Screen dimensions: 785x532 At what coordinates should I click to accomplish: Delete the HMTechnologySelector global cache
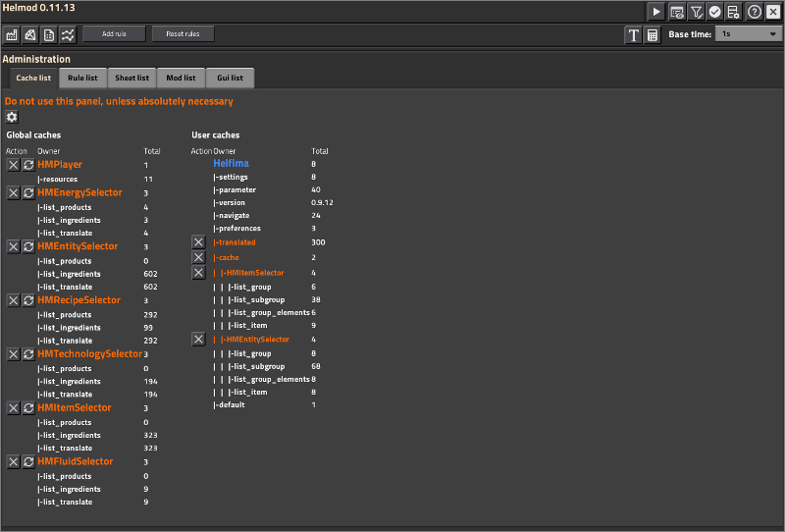(x=14, y=354)
